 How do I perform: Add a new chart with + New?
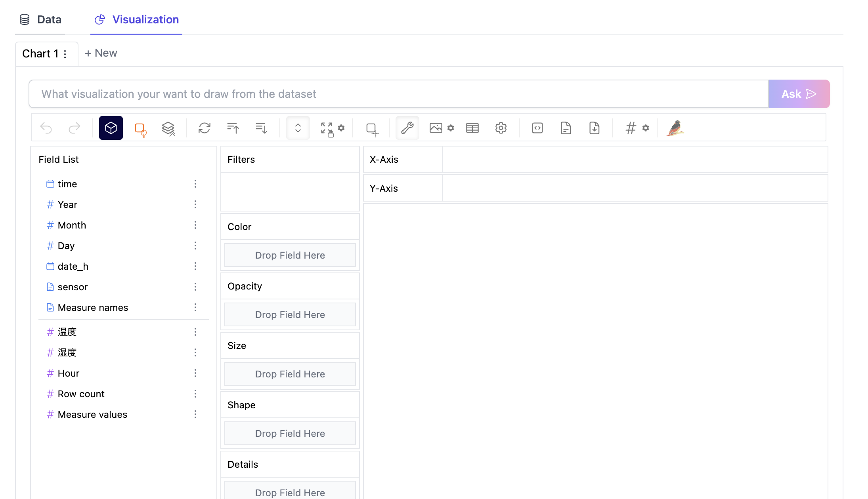coord(101,53)
